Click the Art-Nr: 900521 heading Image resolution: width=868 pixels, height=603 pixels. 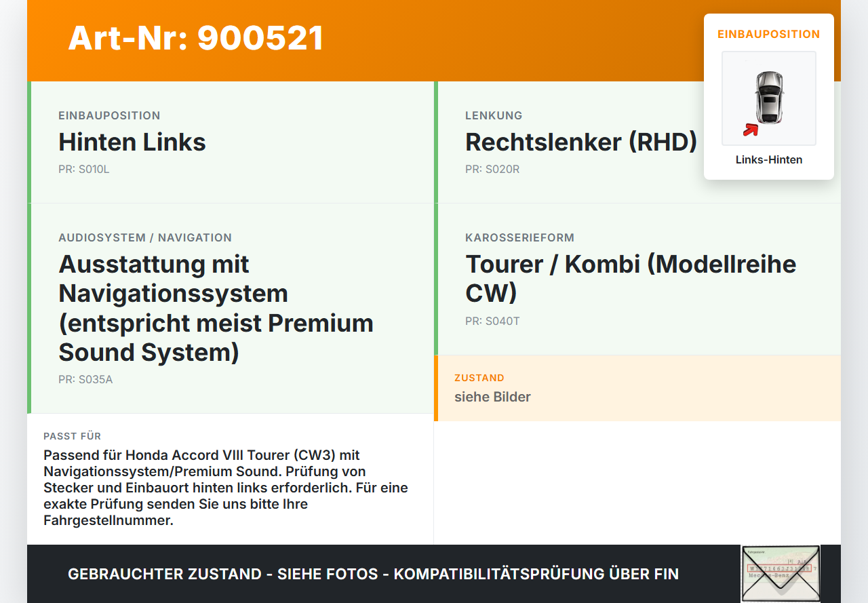coord(196,38)
